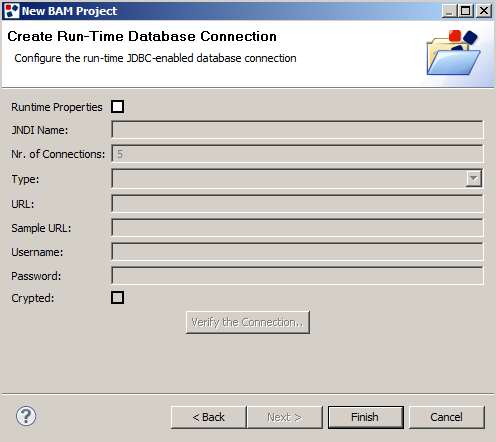Enable the Runtime Properties checkbox

(117, 107)
